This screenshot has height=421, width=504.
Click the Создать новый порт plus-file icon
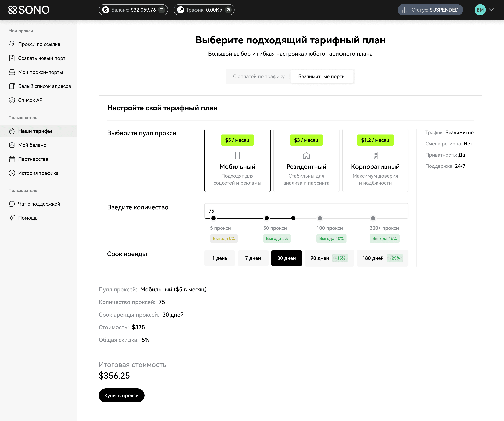[x=12, y=58]
